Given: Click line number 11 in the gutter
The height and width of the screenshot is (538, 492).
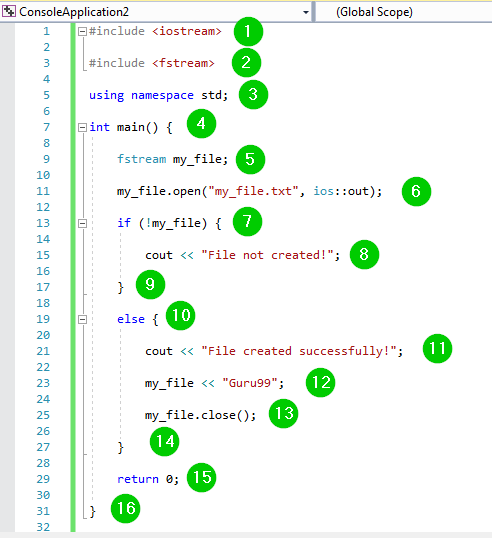Looking at the screenshot, I should click(43, 191).
